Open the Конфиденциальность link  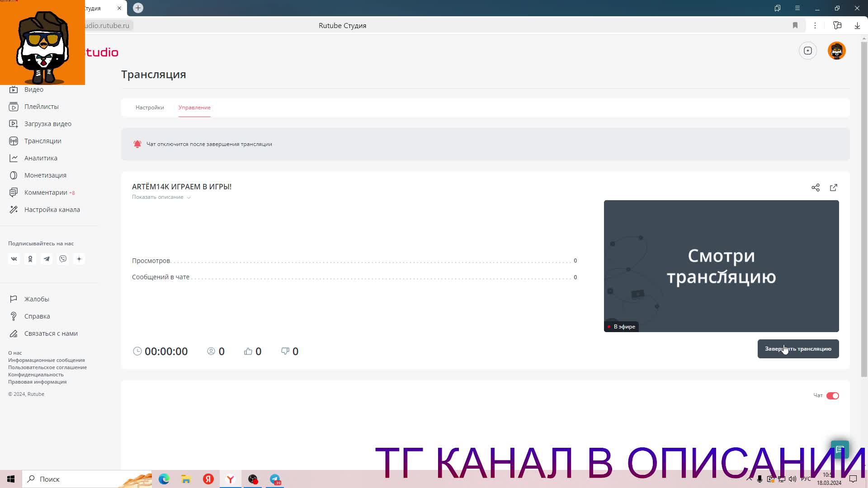tap(36, 375)
